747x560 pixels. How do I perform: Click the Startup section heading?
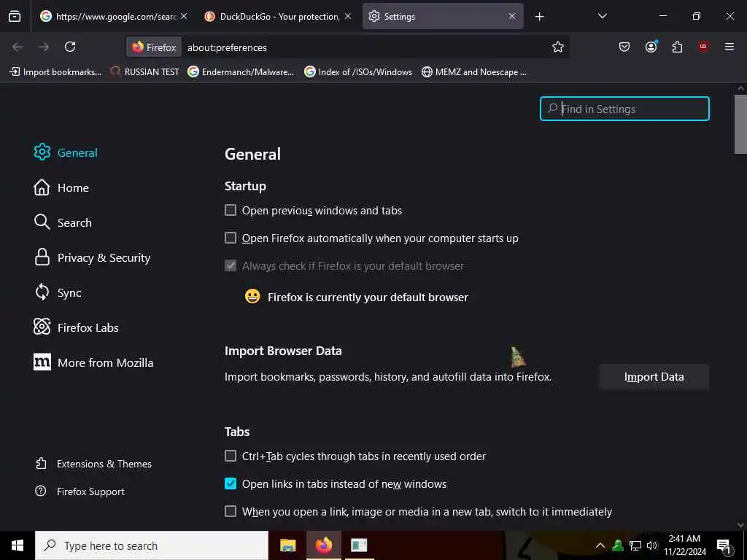point(245,186)
